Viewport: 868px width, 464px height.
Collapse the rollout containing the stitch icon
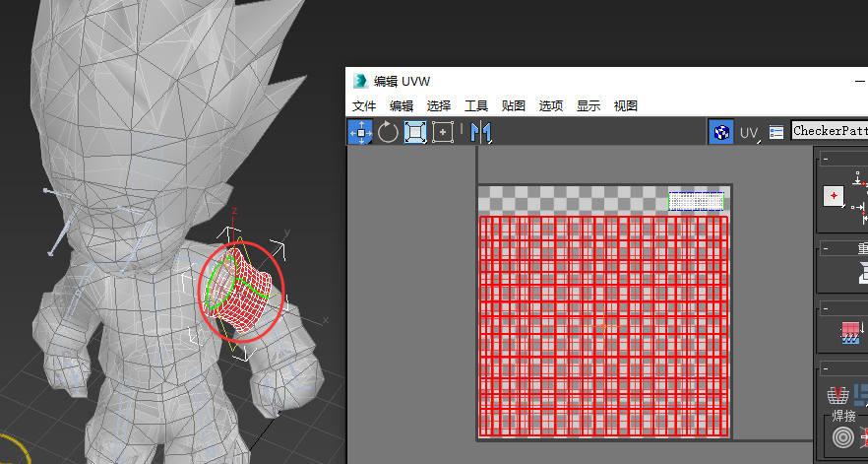[x=826, y=308]
